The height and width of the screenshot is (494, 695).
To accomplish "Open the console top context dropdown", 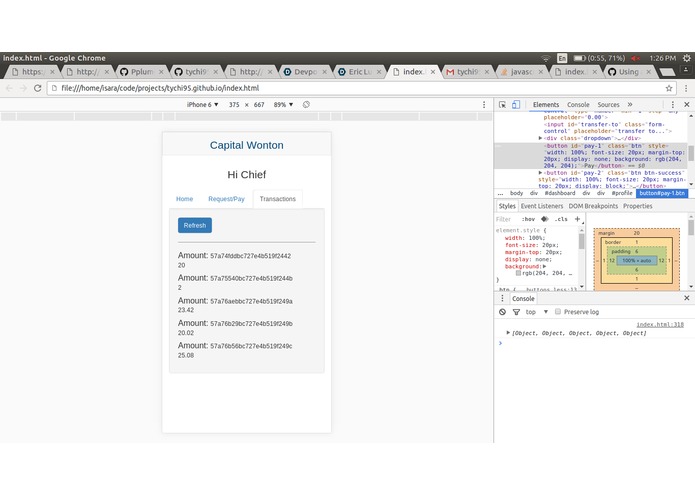I will [x=537, y=312].
